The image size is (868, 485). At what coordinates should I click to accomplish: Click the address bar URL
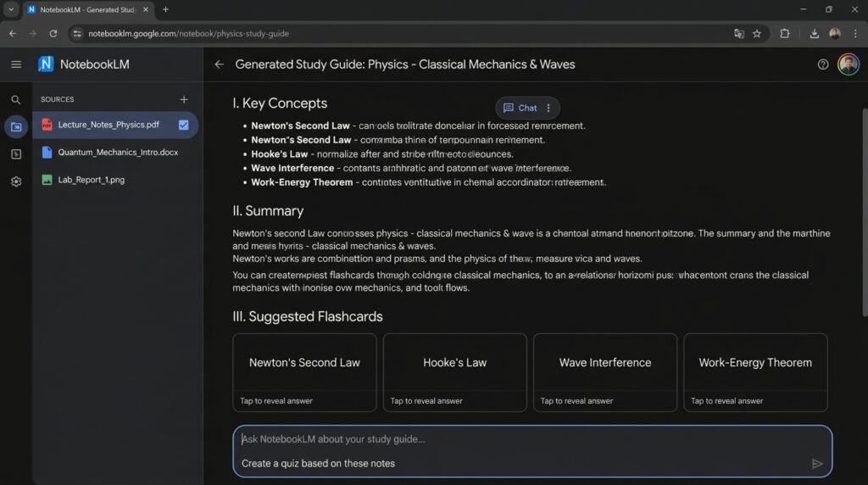tap(189, 34)
